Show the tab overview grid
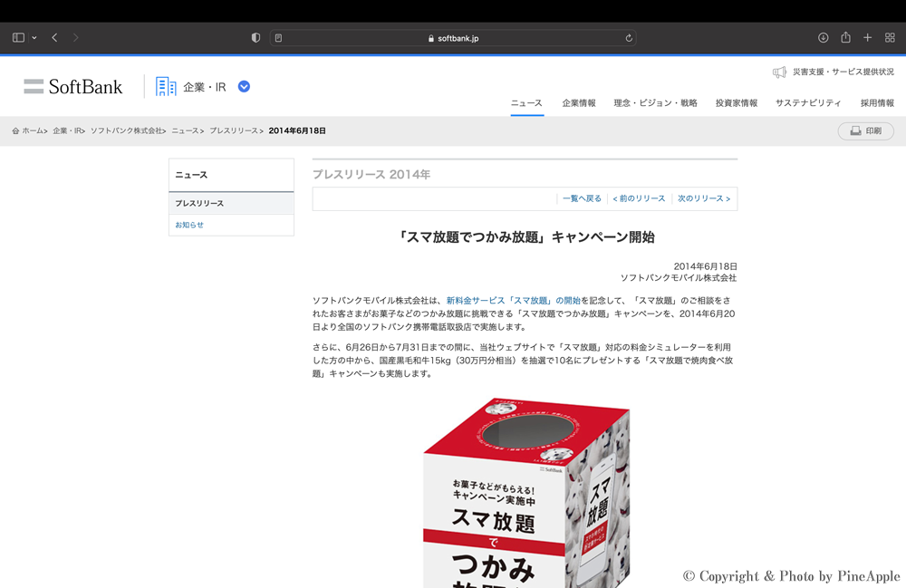Image resolution: width=906 pixels, height=588 pixels. [x=890, y=38]
